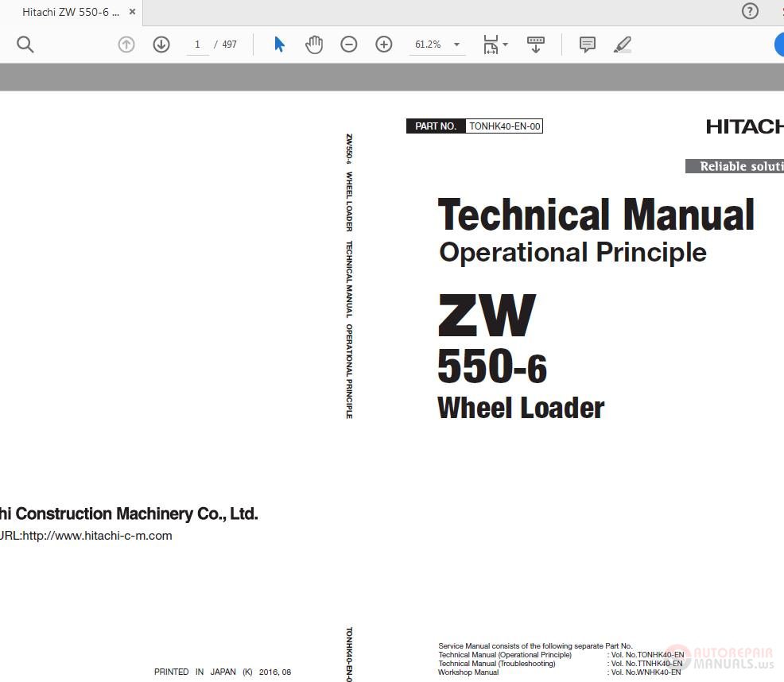784x682 pixels.
Task: Activate the Hand pan tool
Action: 314,44
